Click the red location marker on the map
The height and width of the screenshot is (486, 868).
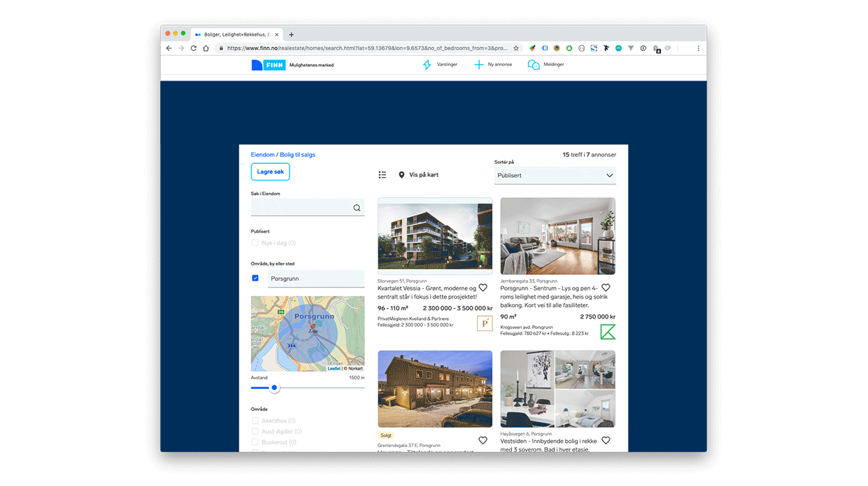coord(312,328)
